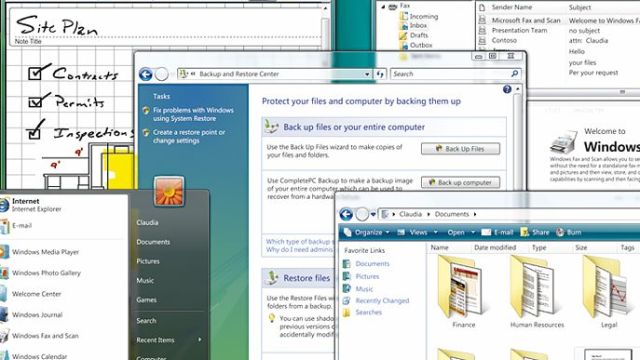Launch Internet Explorer from Start menu
640x360 pixels.
(x=36, y=205)
